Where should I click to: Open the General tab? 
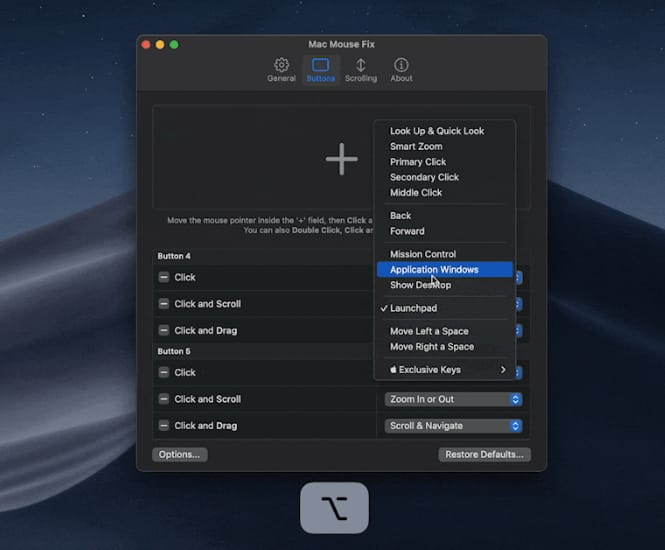point(281,70)
